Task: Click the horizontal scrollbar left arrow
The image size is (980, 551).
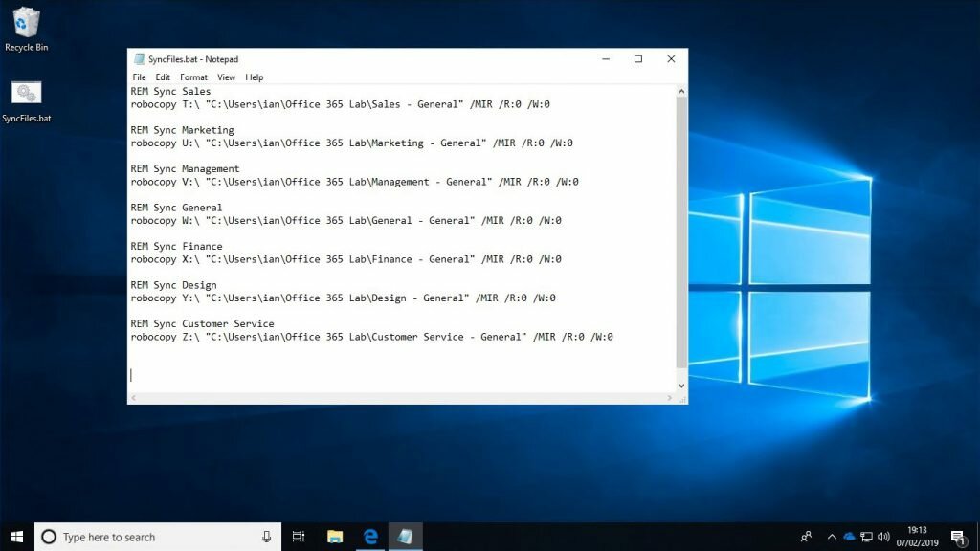Action: coord(134,398)
